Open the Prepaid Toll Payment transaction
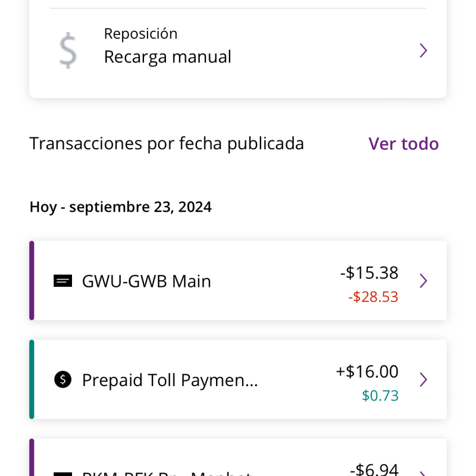 (x=237, y=380)
